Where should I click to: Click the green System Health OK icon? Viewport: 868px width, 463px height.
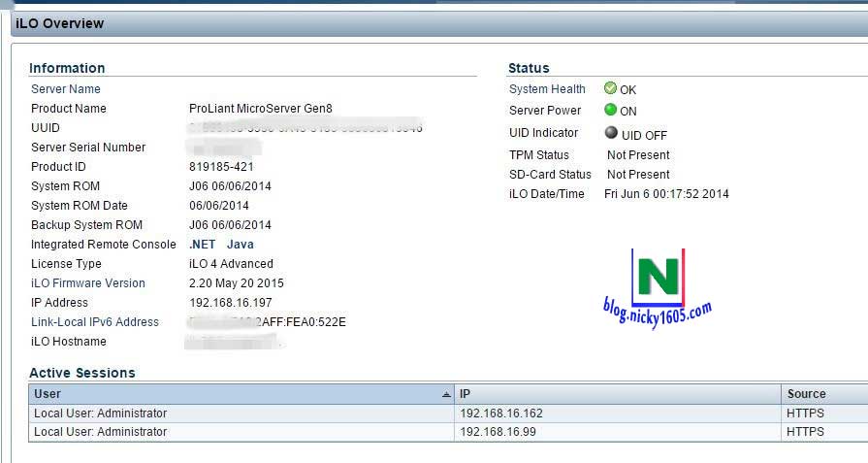click(611, 88)
